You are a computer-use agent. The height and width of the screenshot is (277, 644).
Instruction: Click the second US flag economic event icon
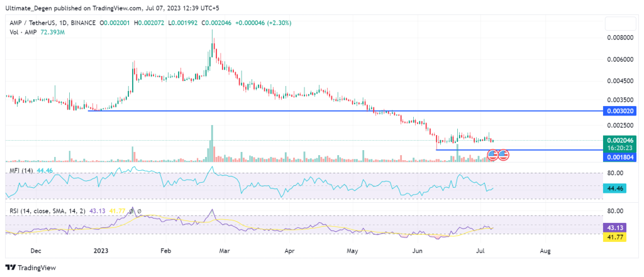pyautogui.click(x=504, y=155)
